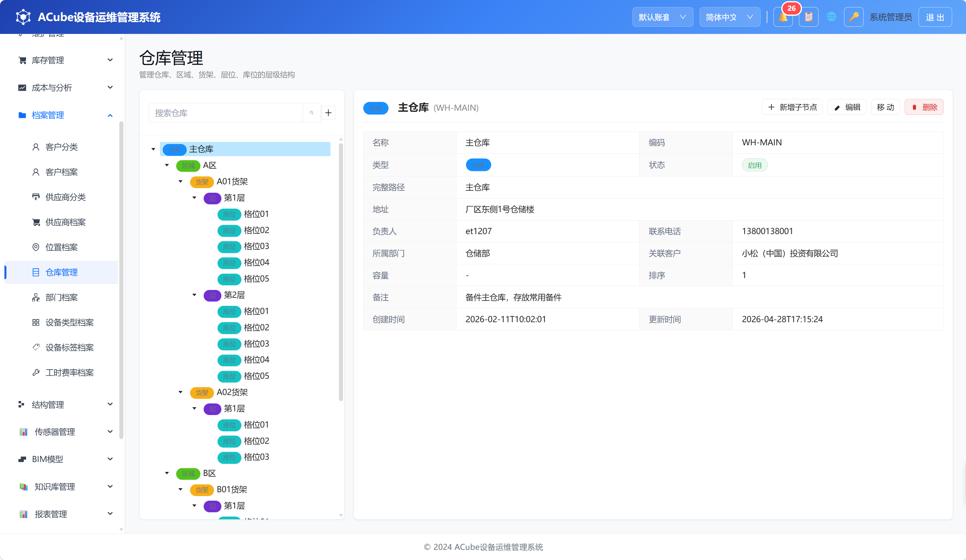The image size is (966, 560).
Task: Click the key icon in header
Action: coord(853,17)
